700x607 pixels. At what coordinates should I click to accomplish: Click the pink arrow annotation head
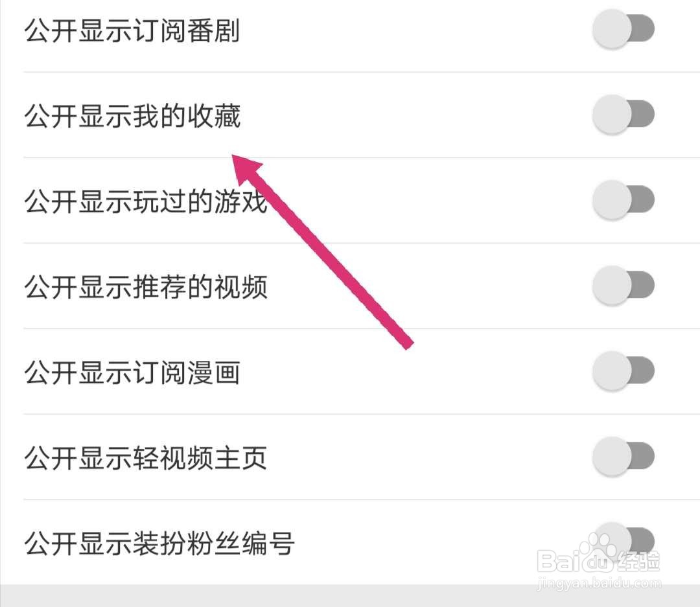tap(248, 170)
